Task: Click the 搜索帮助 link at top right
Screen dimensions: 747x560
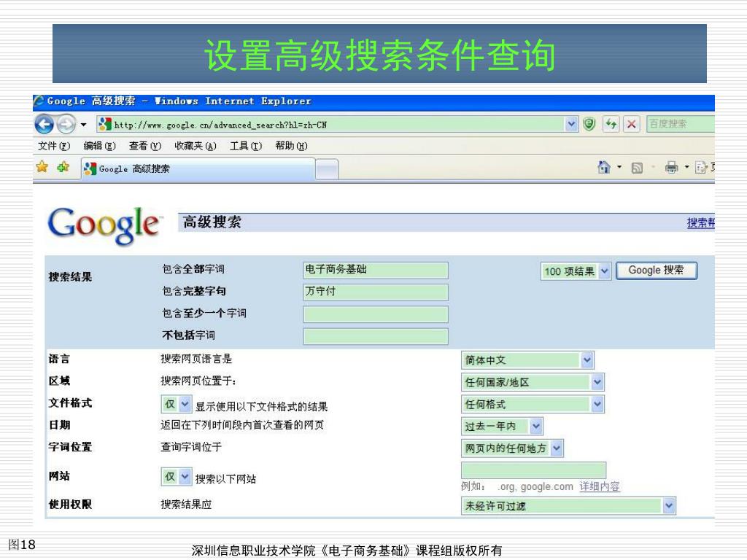Action: pos(701,222)
